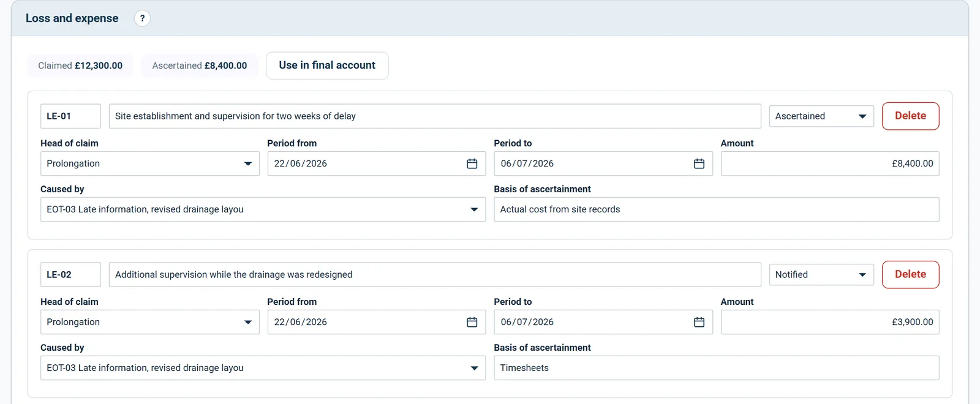
Task: Edit the Site establishment and supervision description
Action: point(435,116)
